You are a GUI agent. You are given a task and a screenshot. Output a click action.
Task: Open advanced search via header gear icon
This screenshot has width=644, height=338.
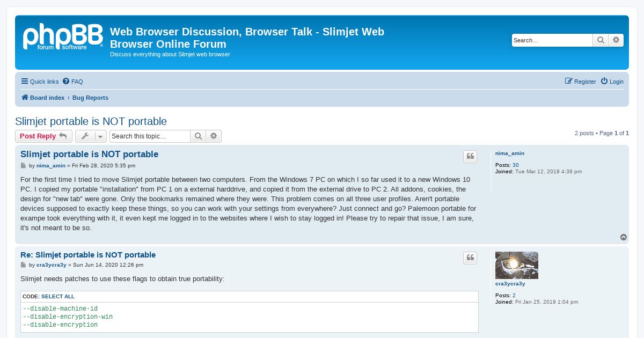[616, 40]
